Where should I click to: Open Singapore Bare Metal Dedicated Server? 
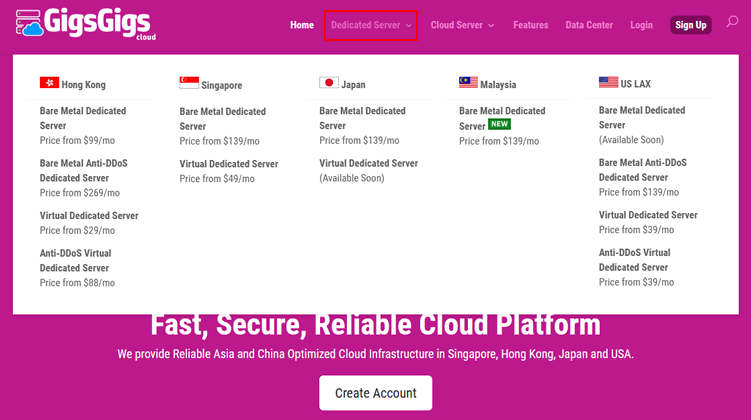pos(223,118)
